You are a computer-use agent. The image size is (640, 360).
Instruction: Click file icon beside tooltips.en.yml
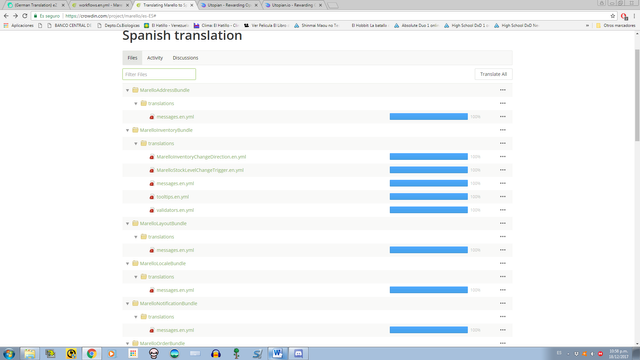[x=152, y=197]
